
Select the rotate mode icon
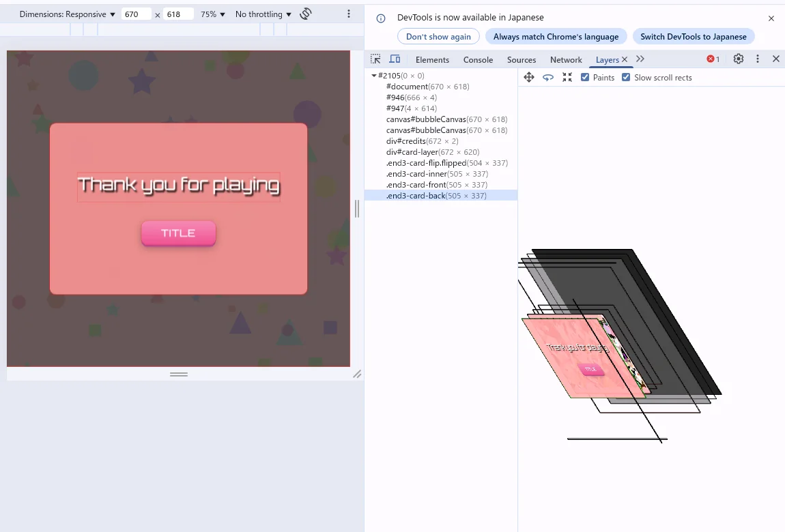(x=547, y=78)
